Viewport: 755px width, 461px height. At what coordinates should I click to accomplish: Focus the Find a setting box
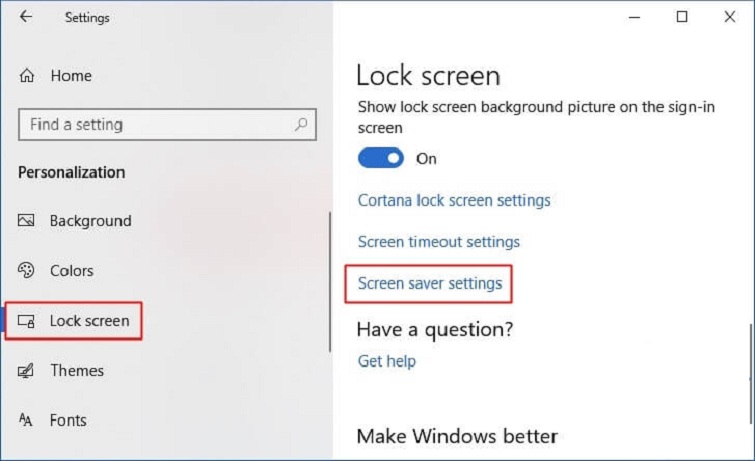[x=155, y=125]
